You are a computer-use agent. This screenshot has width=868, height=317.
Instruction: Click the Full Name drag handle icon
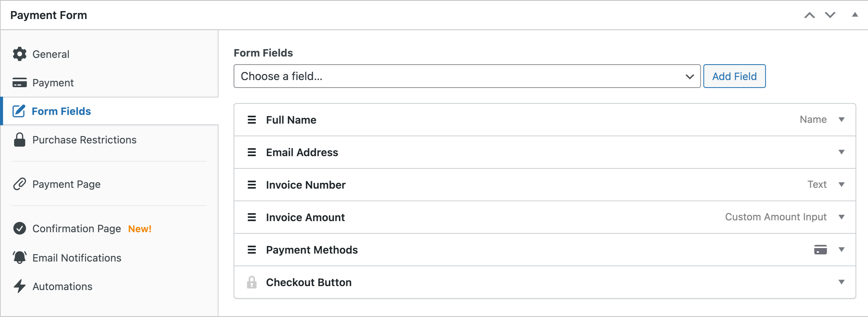point(252,120)
